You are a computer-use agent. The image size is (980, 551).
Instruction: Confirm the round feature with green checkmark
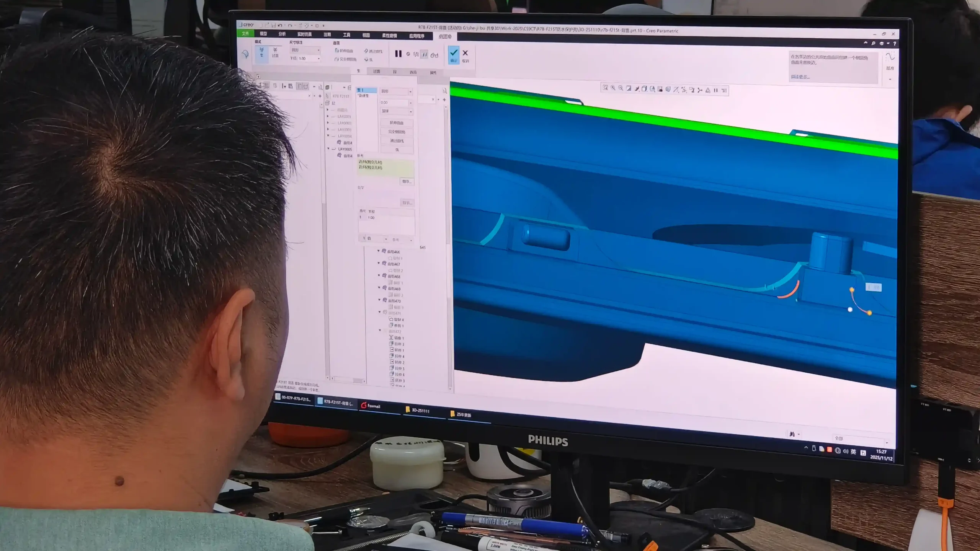454,54
